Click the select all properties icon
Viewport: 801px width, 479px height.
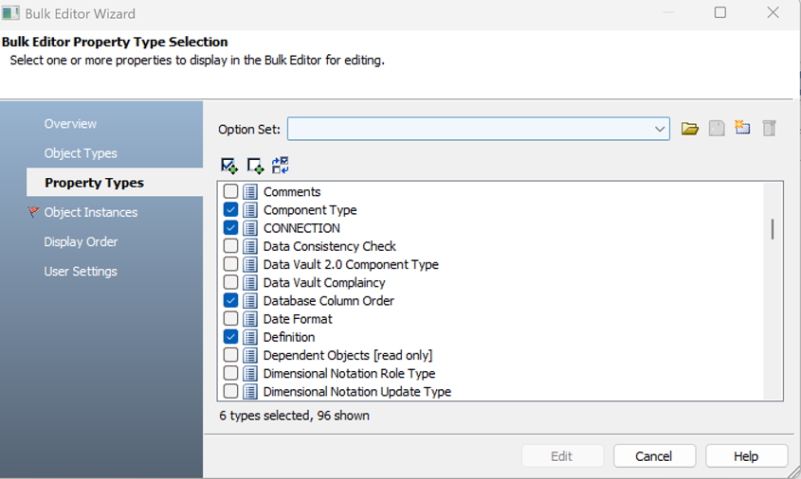click(x=229, y=165)
